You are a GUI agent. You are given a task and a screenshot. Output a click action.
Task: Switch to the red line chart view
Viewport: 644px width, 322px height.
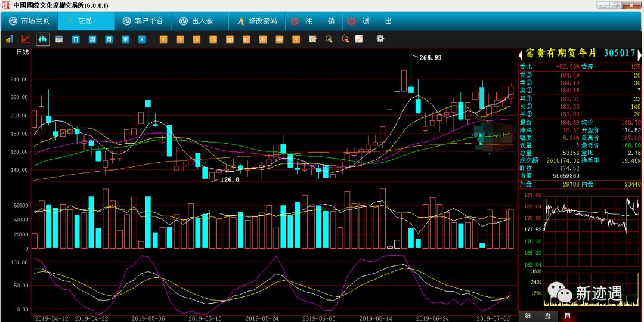(x=26, y=39)
